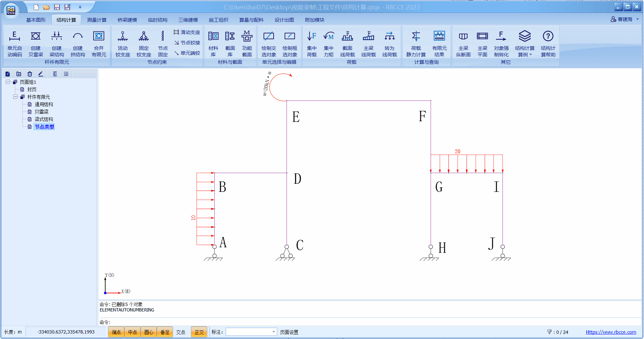Screen dimensions: 644x339
Task: Toggle 端点 endpoint snap
Action: click(116, 332)
